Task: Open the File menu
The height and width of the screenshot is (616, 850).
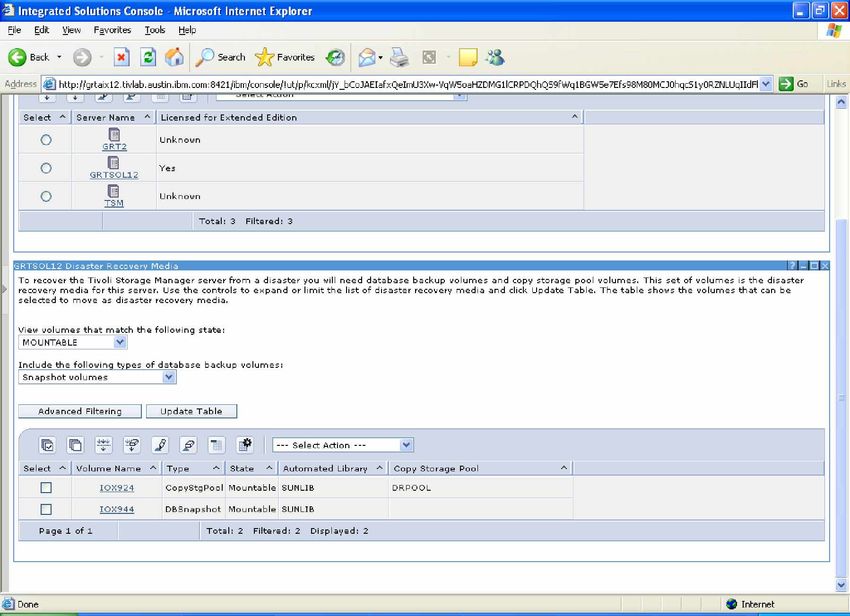Action: [x=14, y=30]
